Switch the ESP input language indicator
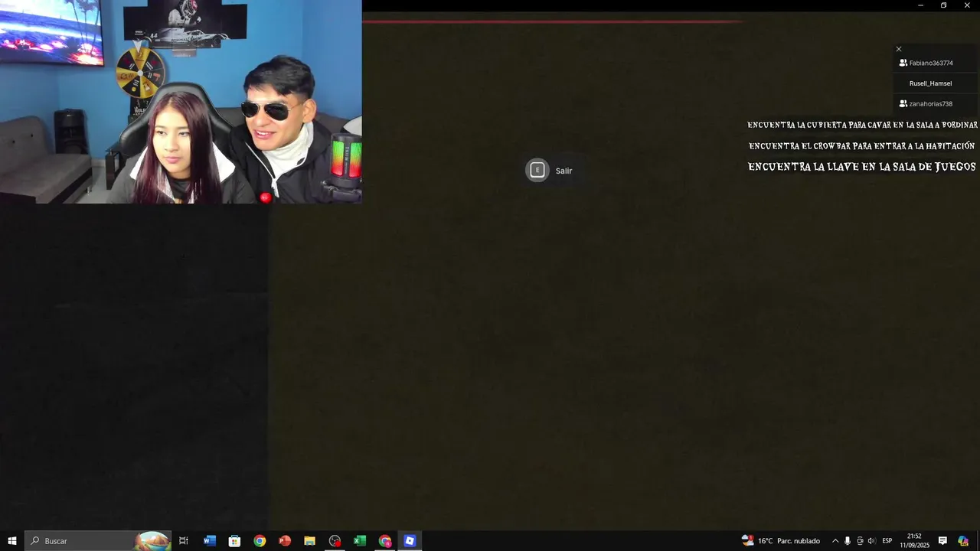Image resolution: width=980 pixels, height=551 pixels. (887, 541)
